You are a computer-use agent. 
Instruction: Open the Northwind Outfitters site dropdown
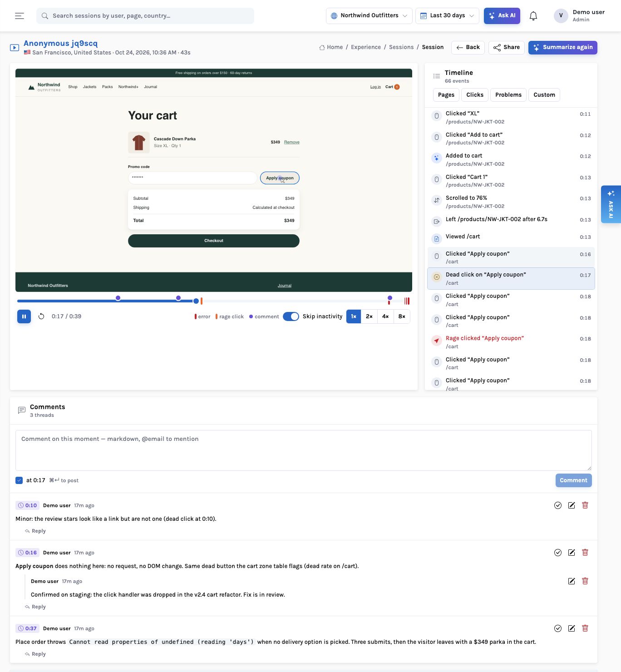[369, 16]
